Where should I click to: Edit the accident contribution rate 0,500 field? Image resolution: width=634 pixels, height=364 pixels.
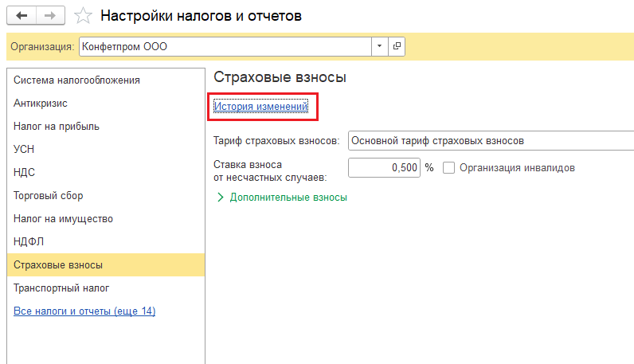pyautogui.click(x=384, y=167)
